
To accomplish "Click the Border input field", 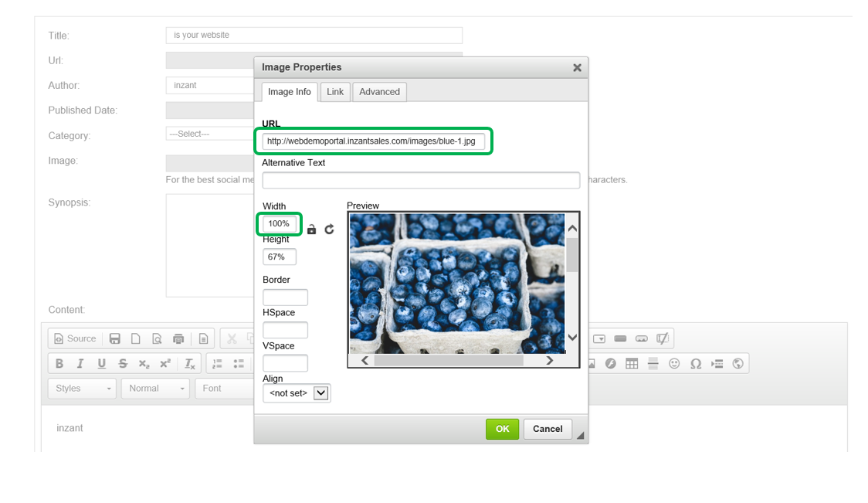I will coord(285,297).
